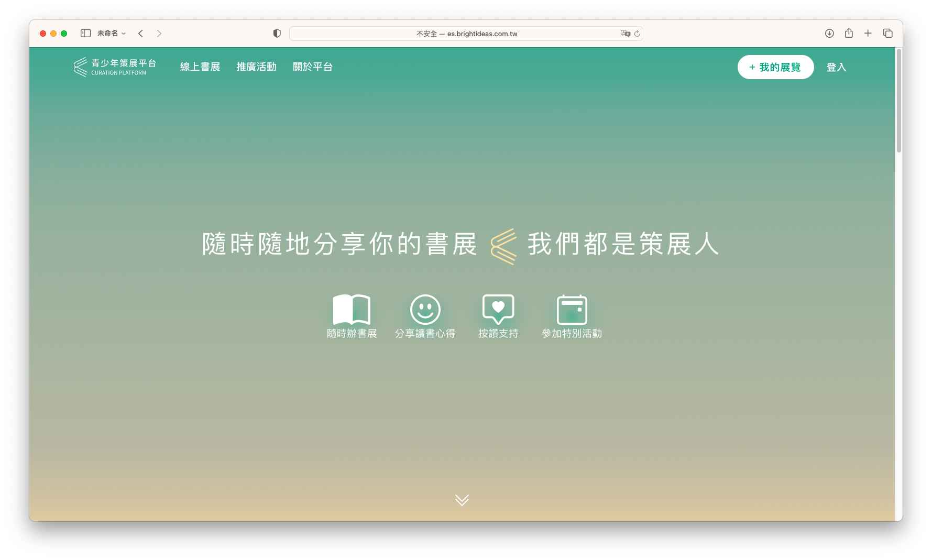Go to 關於平台 page
Viewport: 932px width, 560px height.
pyautogui.click(x=313, y=67)
